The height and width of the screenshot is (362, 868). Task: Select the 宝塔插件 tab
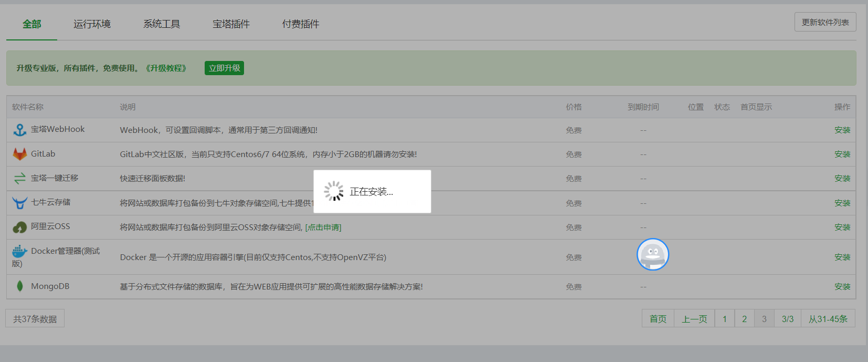click(231, 24)
